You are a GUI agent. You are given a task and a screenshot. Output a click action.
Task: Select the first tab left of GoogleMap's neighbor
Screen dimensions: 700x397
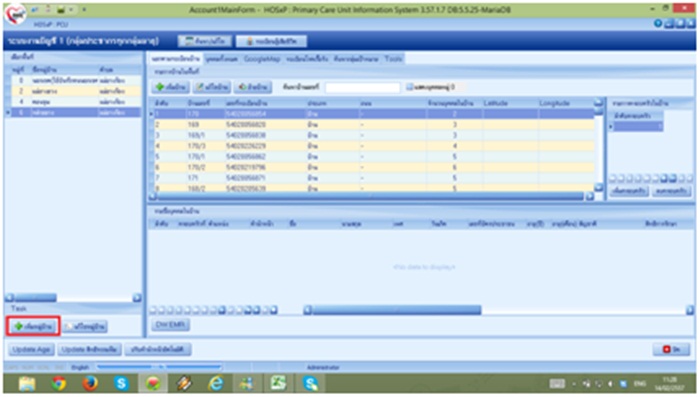(x=176, y=59)
